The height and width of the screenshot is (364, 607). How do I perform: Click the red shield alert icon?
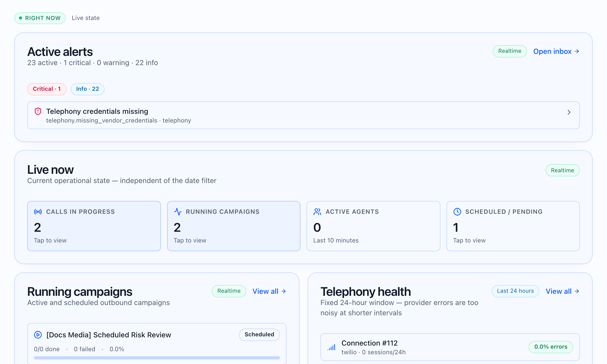[38, 111]
